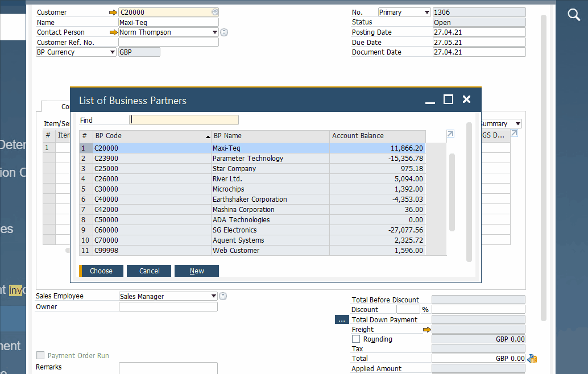Click the New button

[x=196, y=271]
